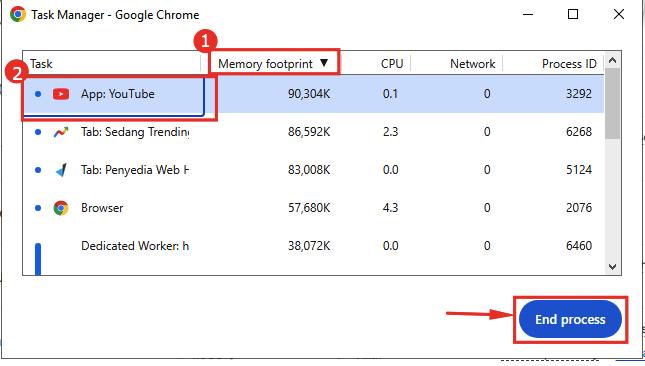Click the Chrome logo in title bar
This screenshot has width=645, height=366.
(18, 14)
